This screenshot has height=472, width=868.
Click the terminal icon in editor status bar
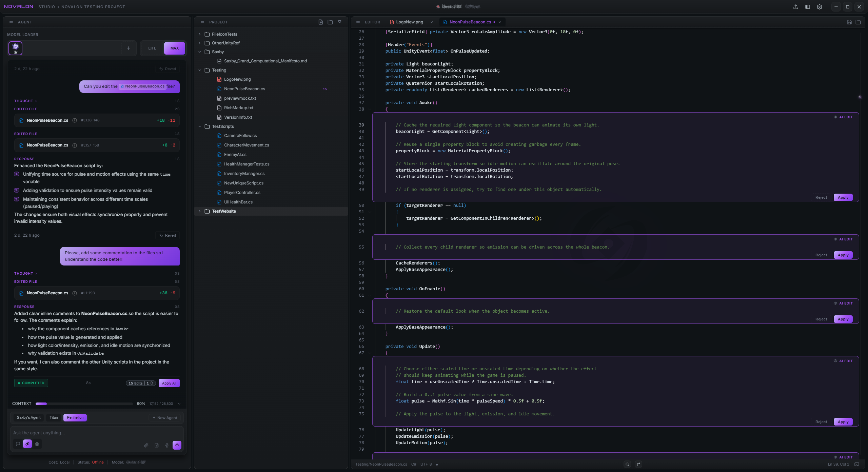pos(857,464)
